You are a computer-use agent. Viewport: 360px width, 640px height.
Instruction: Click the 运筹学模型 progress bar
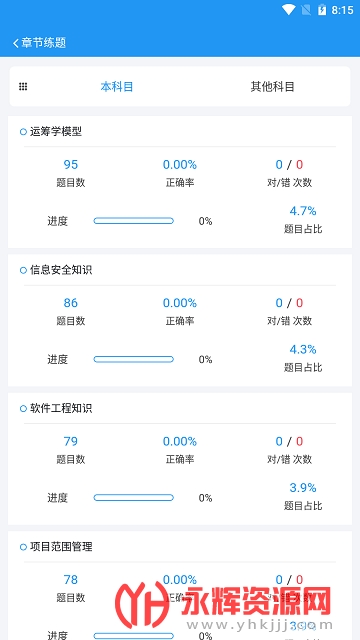[133, 221]
